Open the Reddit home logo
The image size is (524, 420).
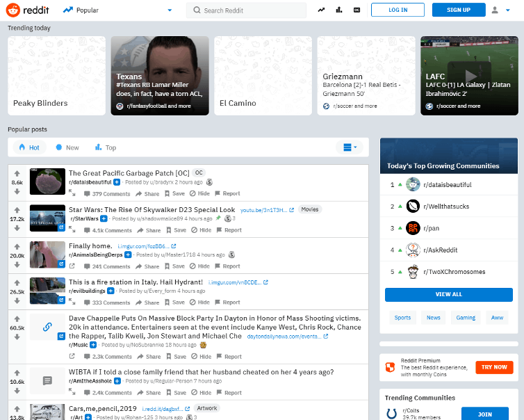(x=27, y=10)
